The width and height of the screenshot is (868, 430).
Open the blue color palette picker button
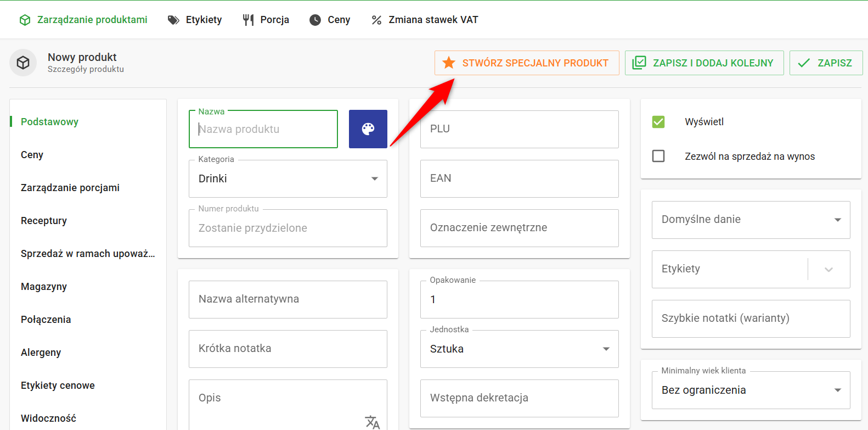[x=368, y=129]
